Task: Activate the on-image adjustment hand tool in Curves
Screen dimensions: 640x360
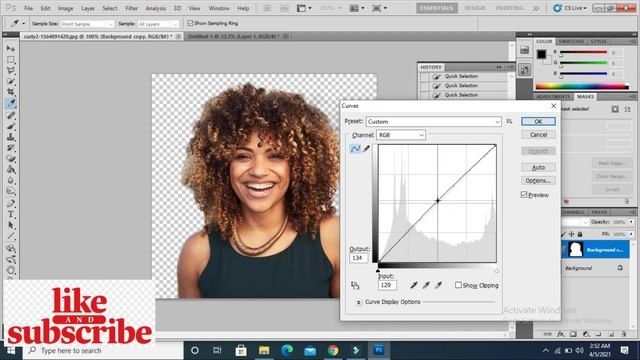Action: [355, 285]
